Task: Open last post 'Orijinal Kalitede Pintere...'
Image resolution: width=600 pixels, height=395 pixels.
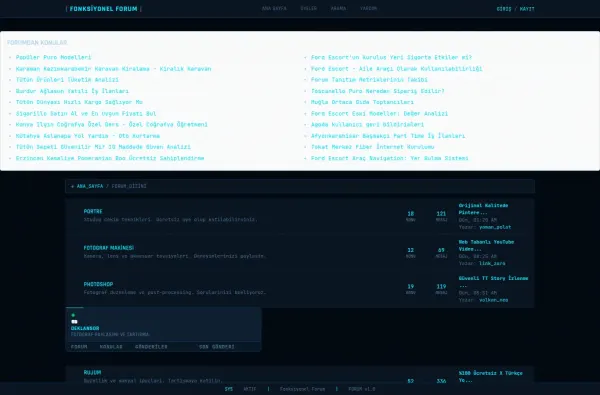Action: click(x=483, y=209)
